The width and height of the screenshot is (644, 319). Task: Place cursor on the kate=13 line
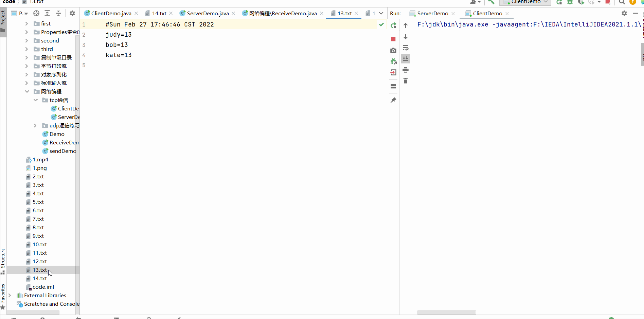click(x=119, y=55)
